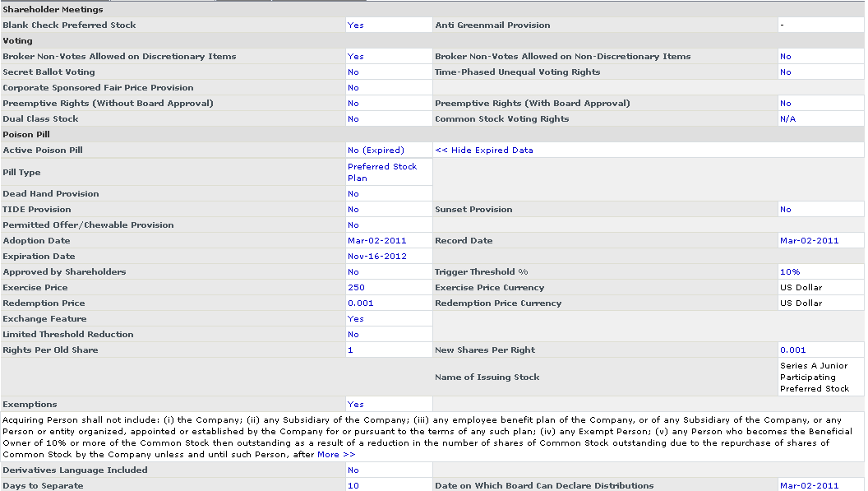Screen dimensions: 868x491
Task: Select 'Expiration Date' label
Action: pyautogui.click(x=39, y=256)
